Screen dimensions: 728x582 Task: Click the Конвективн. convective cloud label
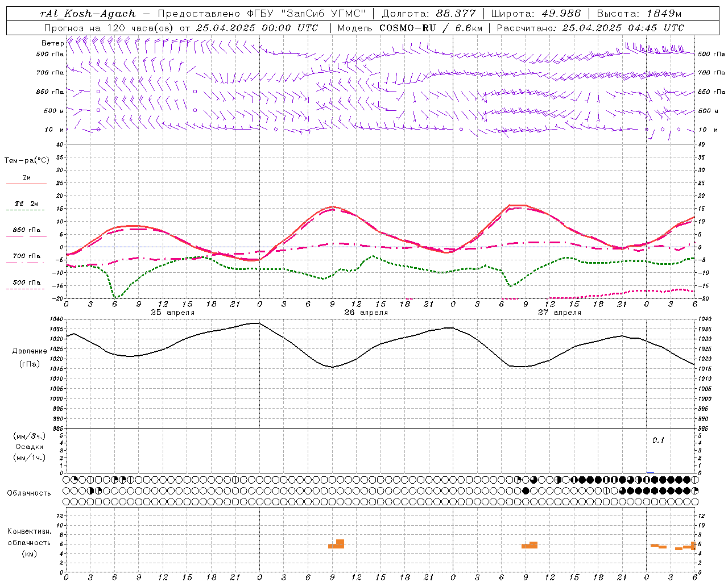point(30,531)
